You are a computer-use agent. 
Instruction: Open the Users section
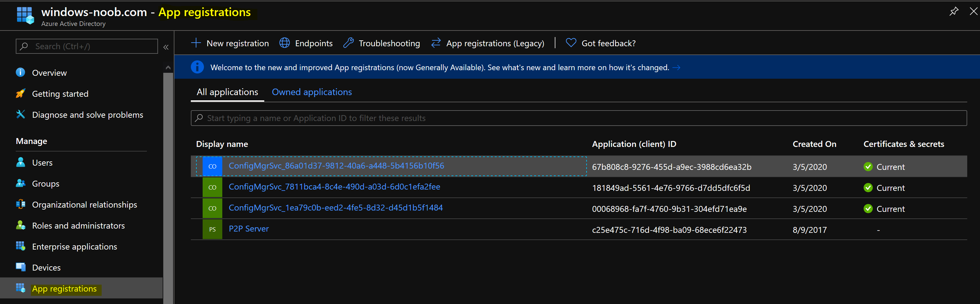(x=42, y=163)
